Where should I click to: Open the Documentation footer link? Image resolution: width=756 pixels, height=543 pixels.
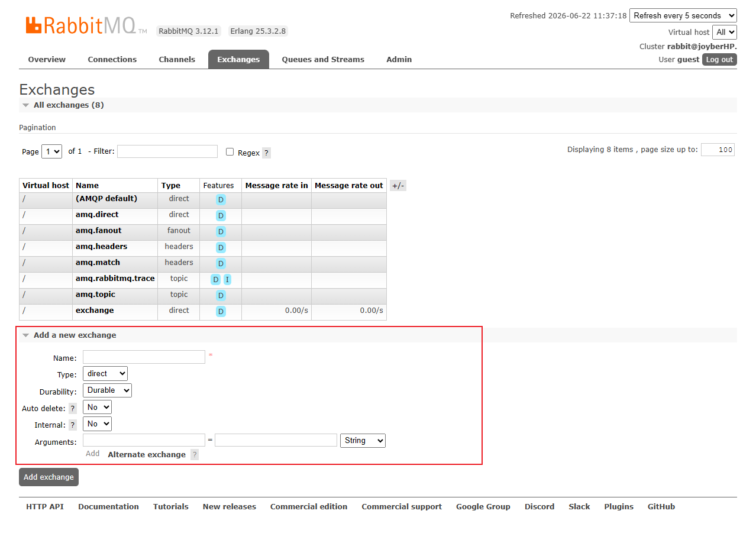[108, 506]
